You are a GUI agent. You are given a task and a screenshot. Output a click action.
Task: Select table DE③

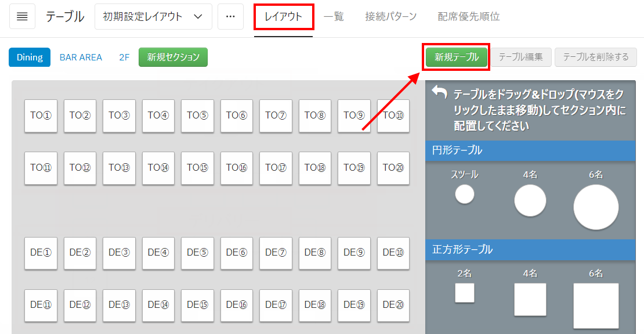119,253
